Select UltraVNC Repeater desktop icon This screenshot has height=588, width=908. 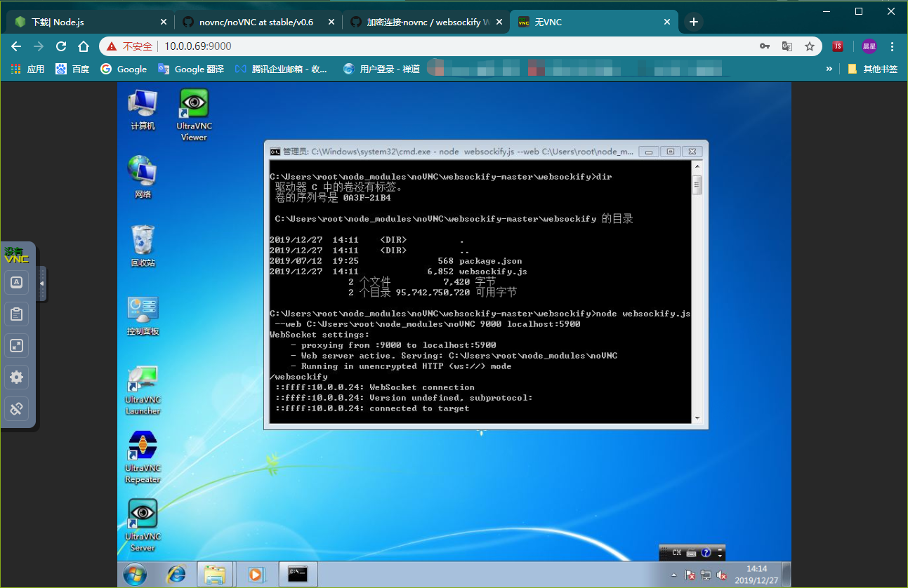(143, 457)
